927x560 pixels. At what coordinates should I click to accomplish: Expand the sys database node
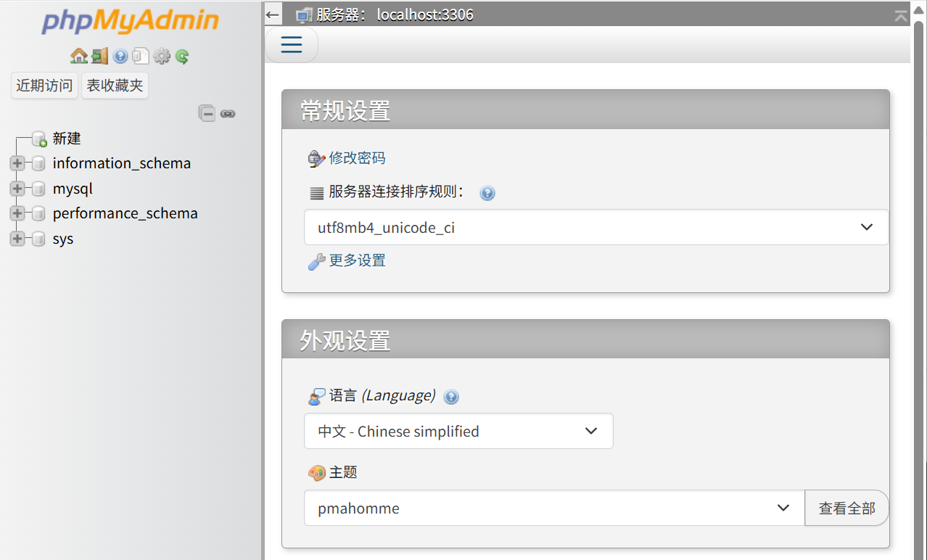17,239
